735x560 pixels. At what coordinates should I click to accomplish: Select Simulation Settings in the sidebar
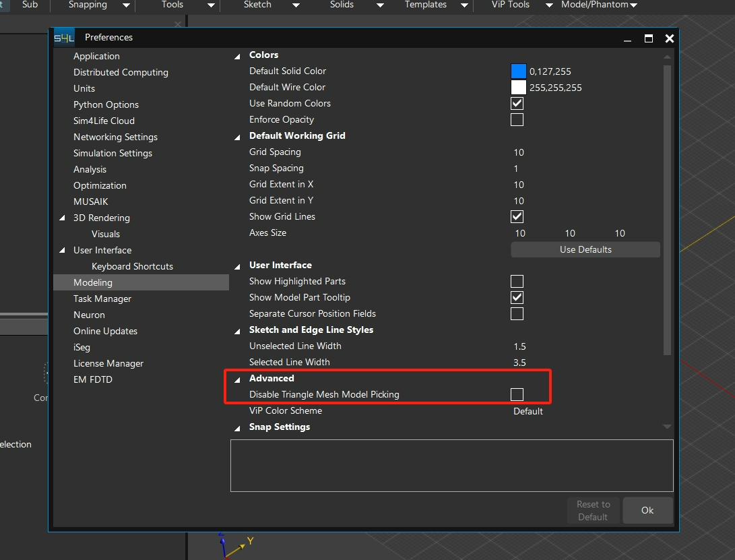113,153
